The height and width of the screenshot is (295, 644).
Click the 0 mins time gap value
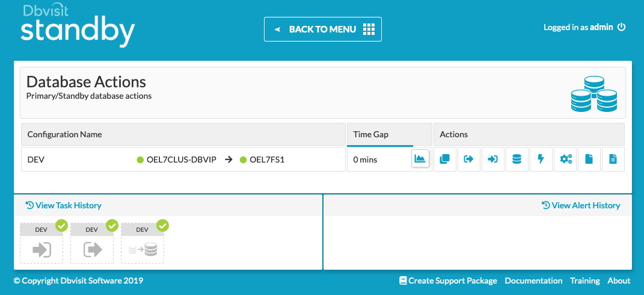pos(365,160)
